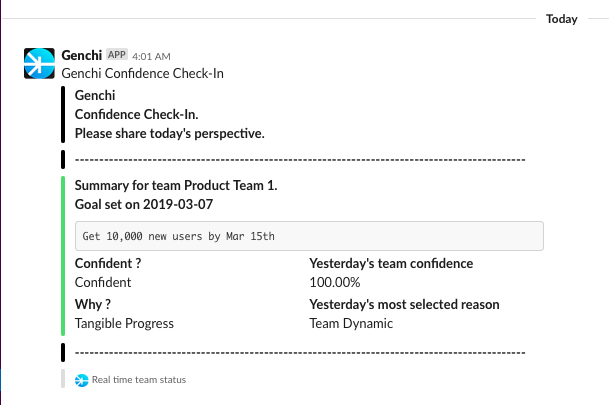Click the 'Real time team status' footer text
Screen dimensions: 609x405
point(138,380)
